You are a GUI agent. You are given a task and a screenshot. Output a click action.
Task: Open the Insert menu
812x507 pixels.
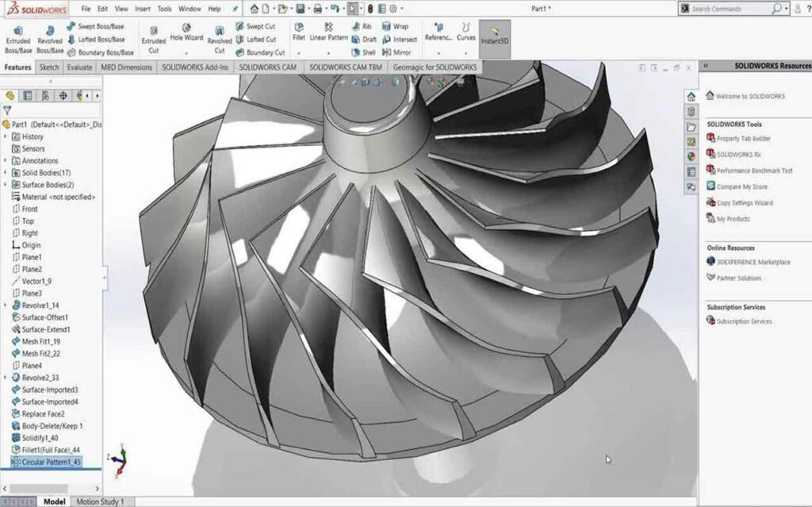point(143,9)
